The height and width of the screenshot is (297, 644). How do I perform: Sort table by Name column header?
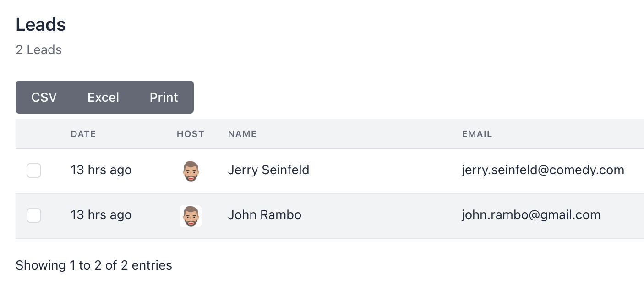pyautogui.click(x=242, y=134)
